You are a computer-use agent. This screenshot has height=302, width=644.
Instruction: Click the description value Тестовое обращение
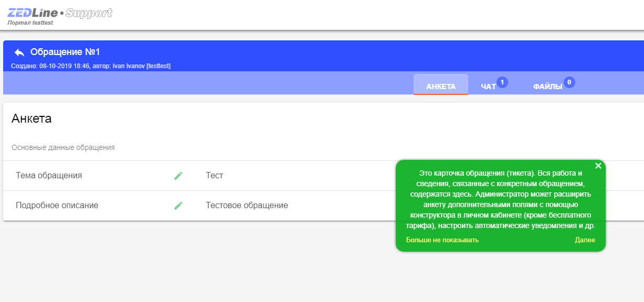246,205
